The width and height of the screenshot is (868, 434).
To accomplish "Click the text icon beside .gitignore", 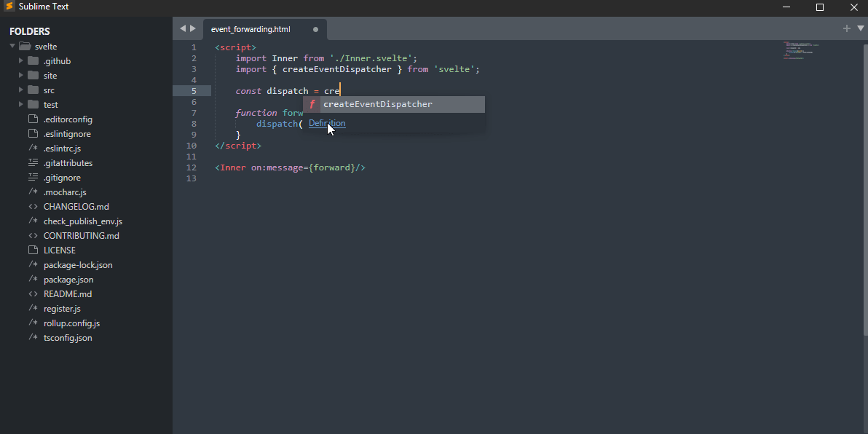I will point(33,177).
